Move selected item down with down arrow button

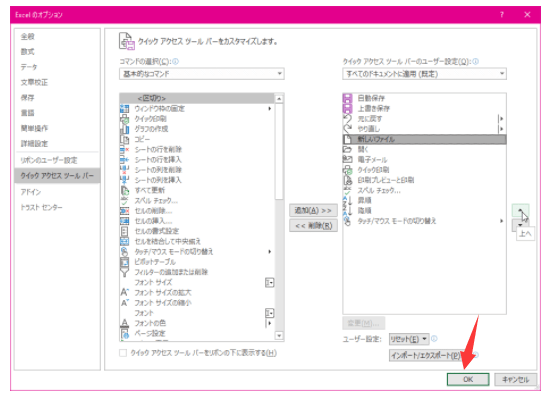pos(520,225)
